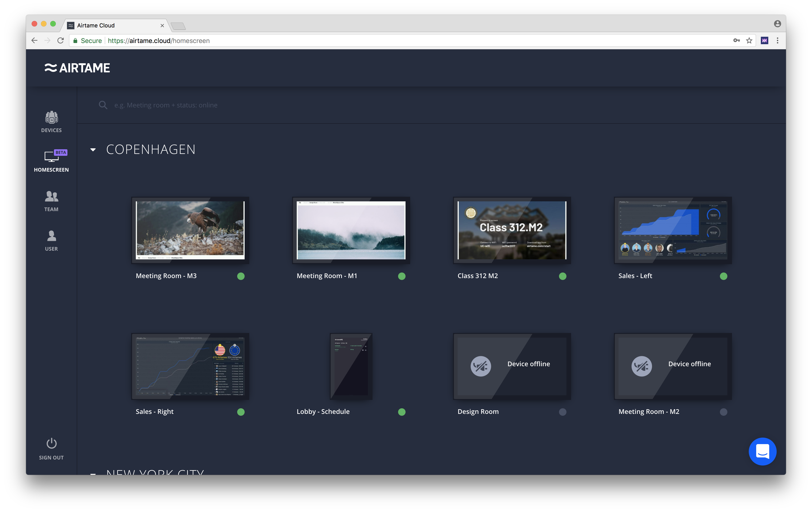
Task: Click the "Class 312 M2" label
Action: pyautogui.click(x=477, y=276)
